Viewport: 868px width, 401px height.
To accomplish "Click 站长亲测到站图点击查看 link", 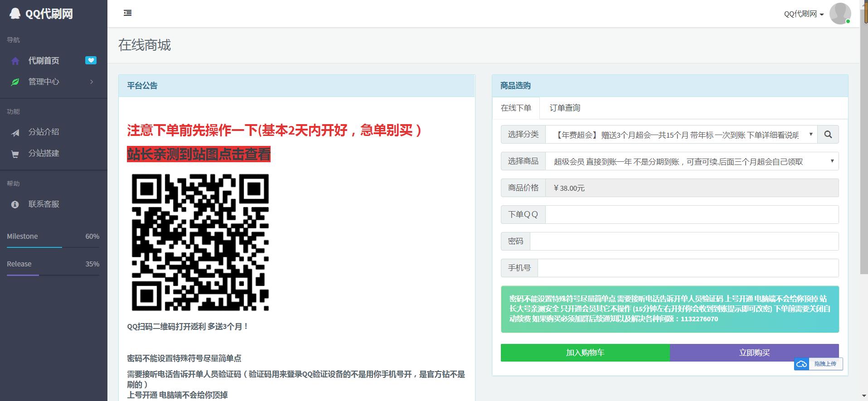I will (199, 154).
